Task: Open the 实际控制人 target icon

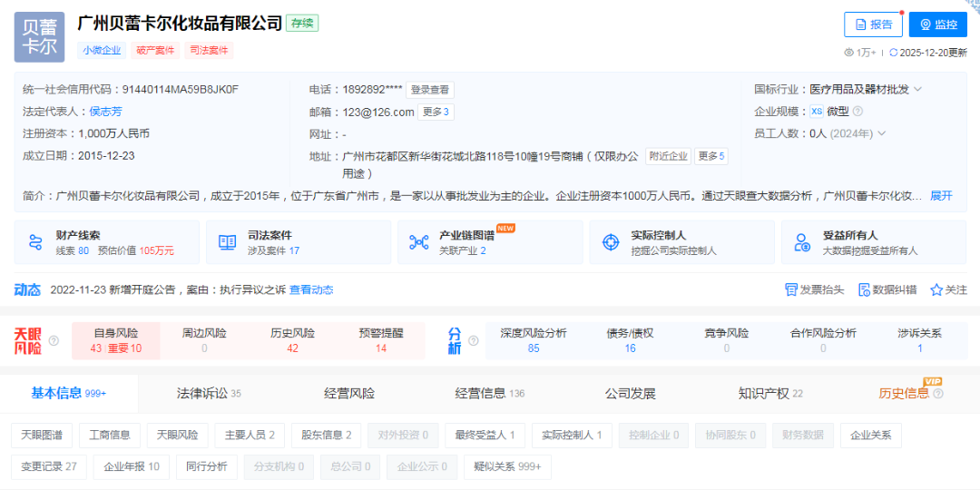Action: (611, 242)
